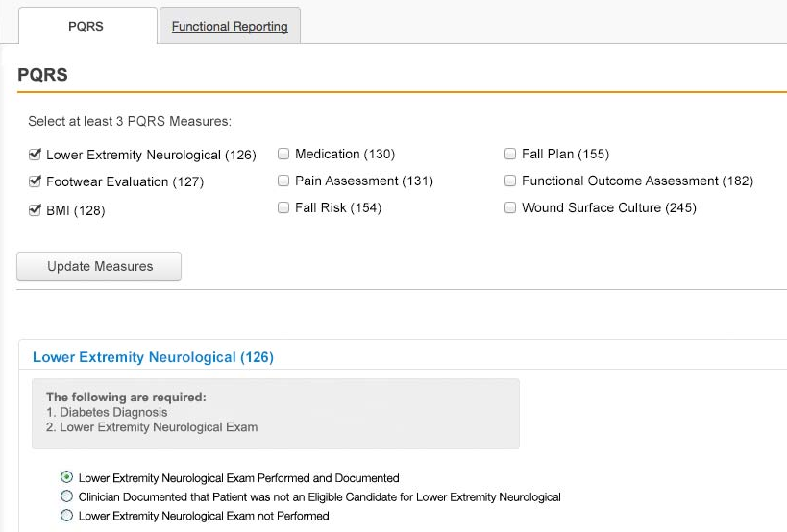Tick the Fall Risk (154) checkbox

tap(283, 207)
